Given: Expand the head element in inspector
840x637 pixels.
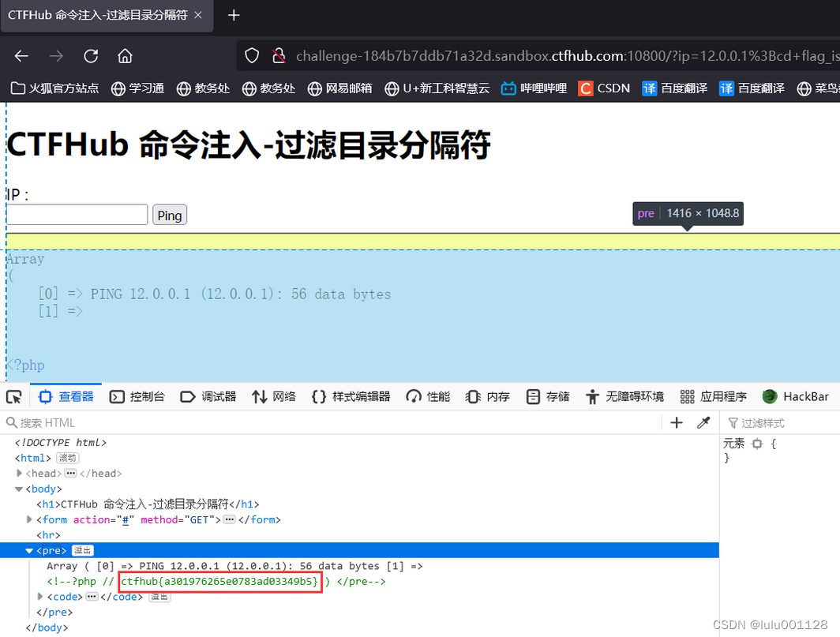Looking at the screenshot, I should coord(19,473).
